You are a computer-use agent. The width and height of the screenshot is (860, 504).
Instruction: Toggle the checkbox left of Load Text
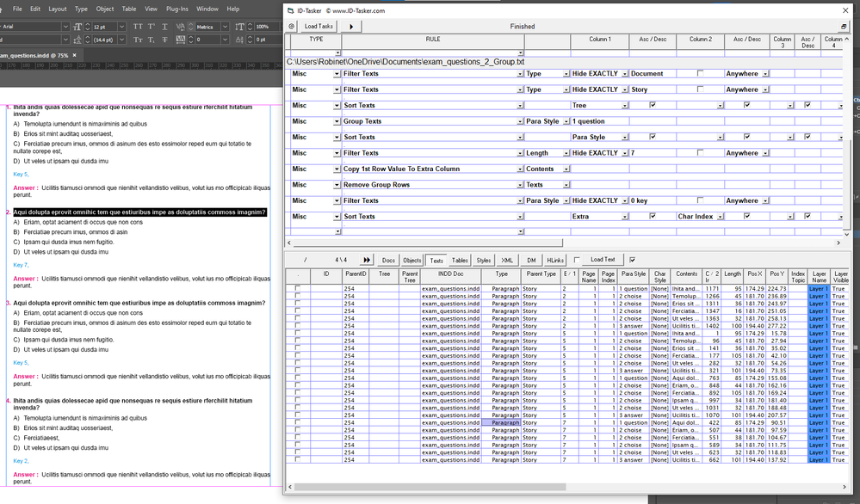coord(577,260)
